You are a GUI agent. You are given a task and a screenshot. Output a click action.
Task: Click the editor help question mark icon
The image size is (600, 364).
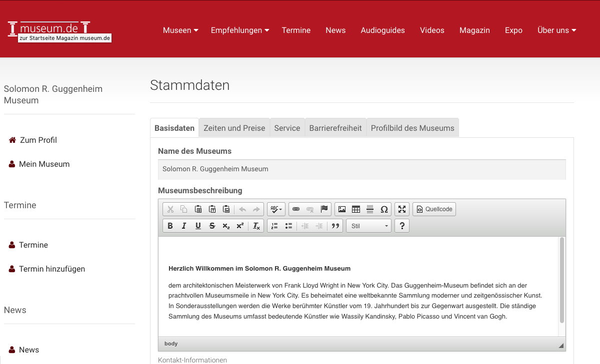point(402,226)
